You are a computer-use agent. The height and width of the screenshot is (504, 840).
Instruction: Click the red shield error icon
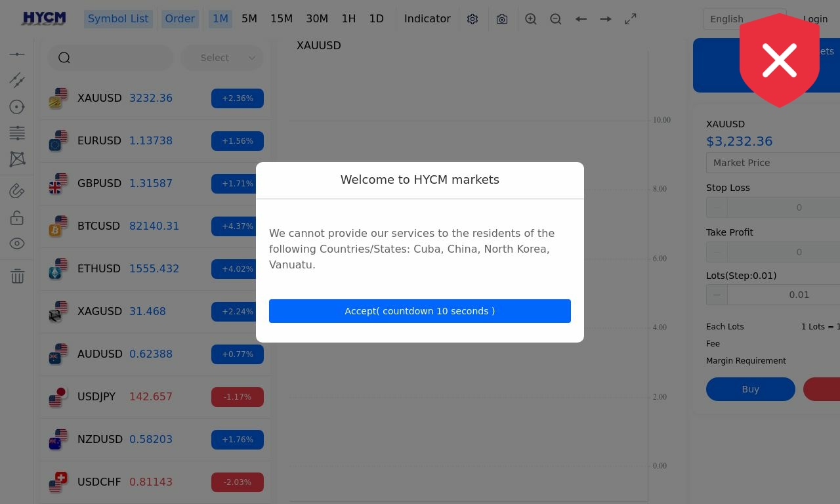click(x=780, y=60)
